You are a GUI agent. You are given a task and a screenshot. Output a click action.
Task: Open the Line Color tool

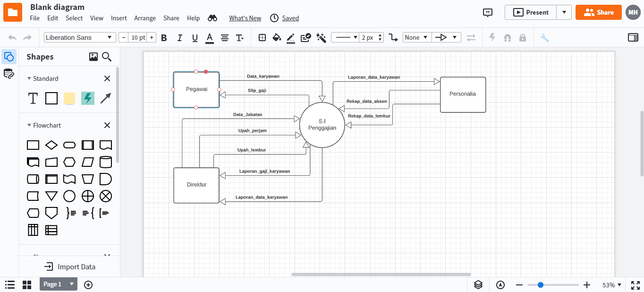click(x=290, y=37)
